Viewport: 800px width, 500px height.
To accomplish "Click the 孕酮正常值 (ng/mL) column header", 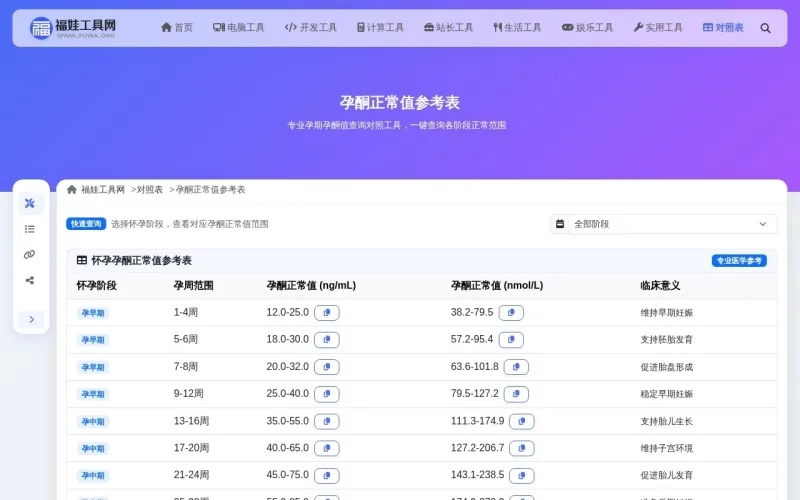I will [311, 286].
